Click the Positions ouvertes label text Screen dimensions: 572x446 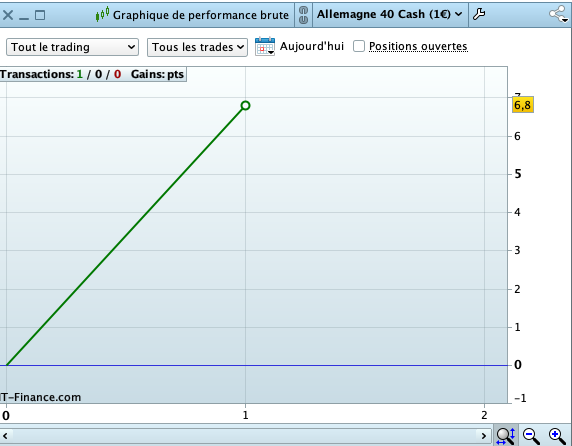[418, 46]
